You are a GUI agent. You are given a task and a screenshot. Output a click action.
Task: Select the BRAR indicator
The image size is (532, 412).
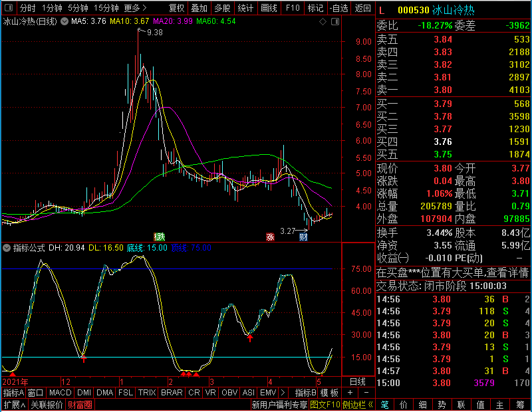[x=172, y=393]
